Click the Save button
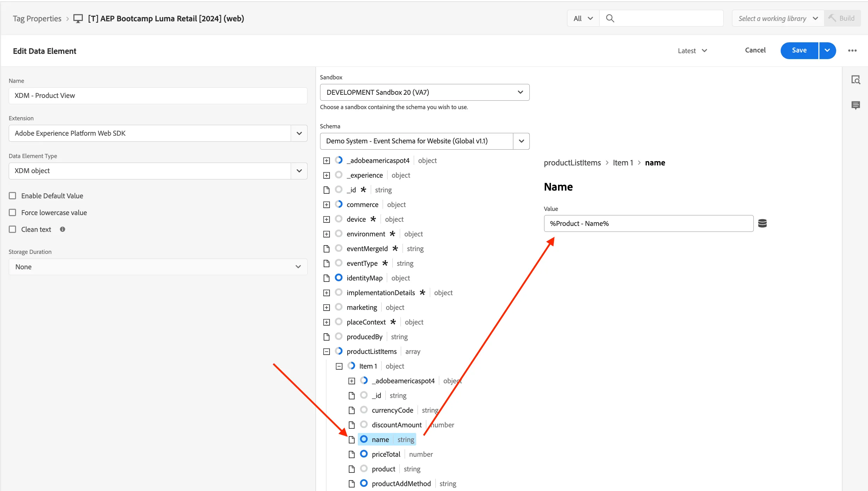 click(799, 51)
